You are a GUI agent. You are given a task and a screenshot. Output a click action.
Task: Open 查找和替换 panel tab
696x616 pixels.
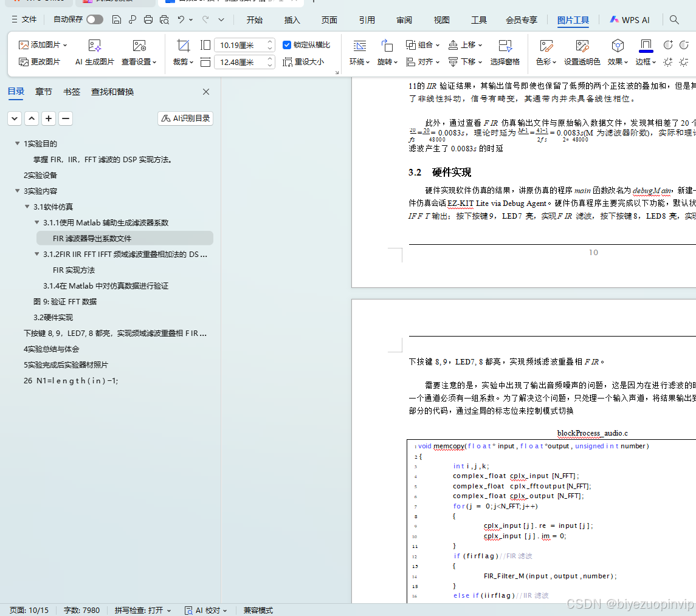point(112,92)
